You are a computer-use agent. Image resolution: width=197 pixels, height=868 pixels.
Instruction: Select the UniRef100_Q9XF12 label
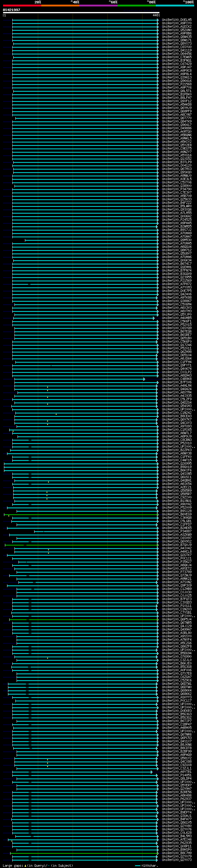click(x=177, y=101)
